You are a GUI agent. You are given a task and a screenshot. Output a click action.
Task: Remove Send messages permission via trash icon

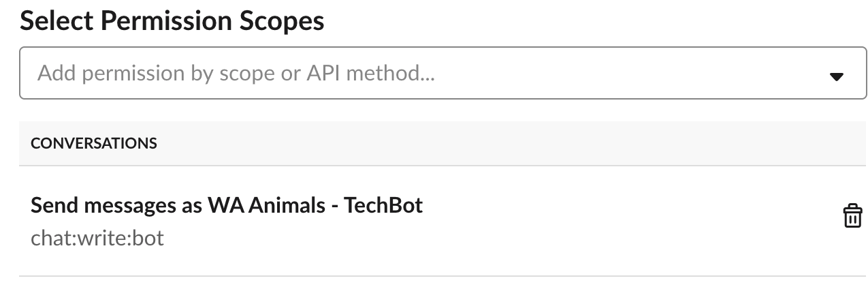click(852, 216)
